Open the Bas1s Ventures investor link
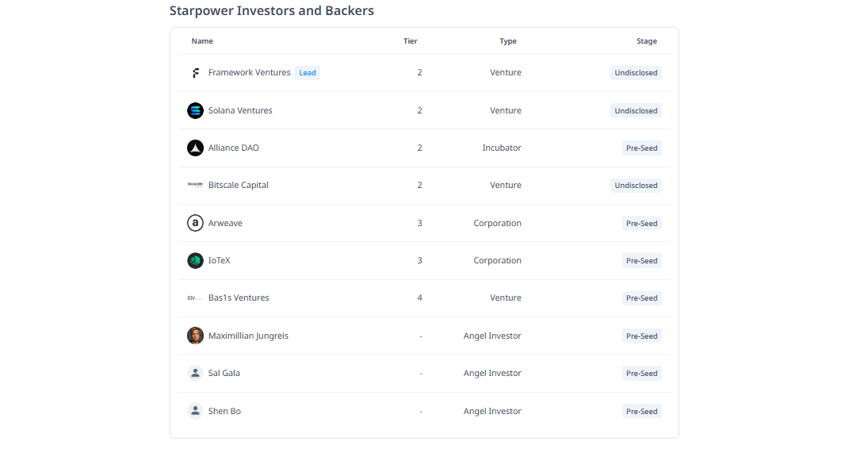The image size is (868, 449). coord(239,298)
